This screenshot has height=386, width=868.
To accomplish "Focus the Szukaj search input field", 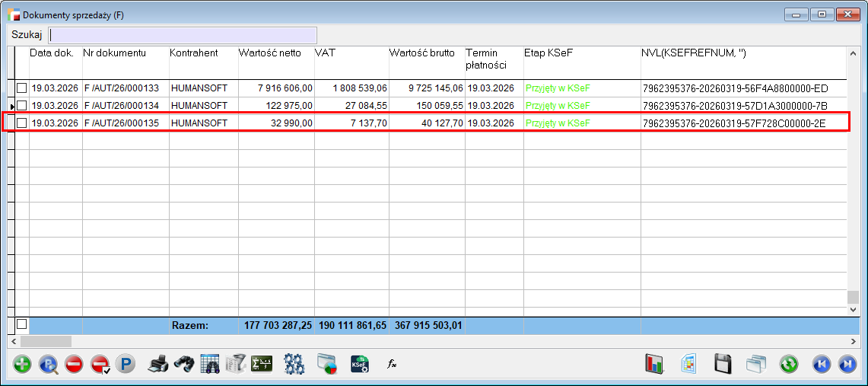I will tap(183, 35).
